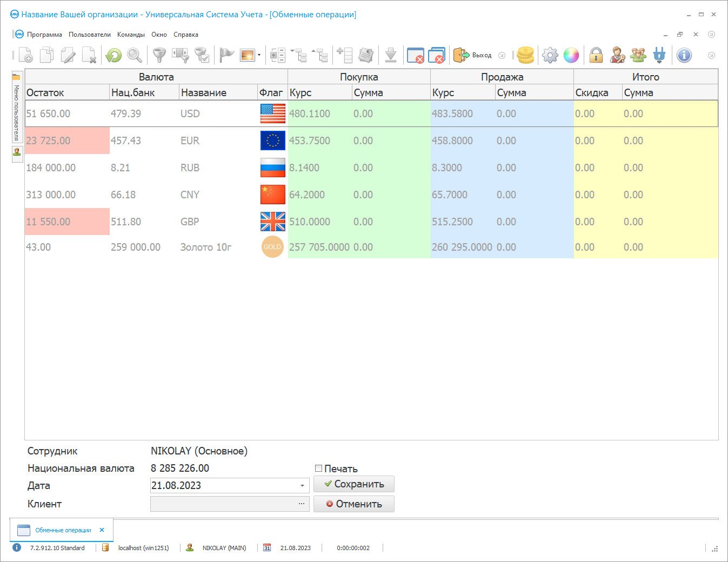Close the Обменные операции tab
Viewport: 728px width, 562px height.
coord(102,530)
